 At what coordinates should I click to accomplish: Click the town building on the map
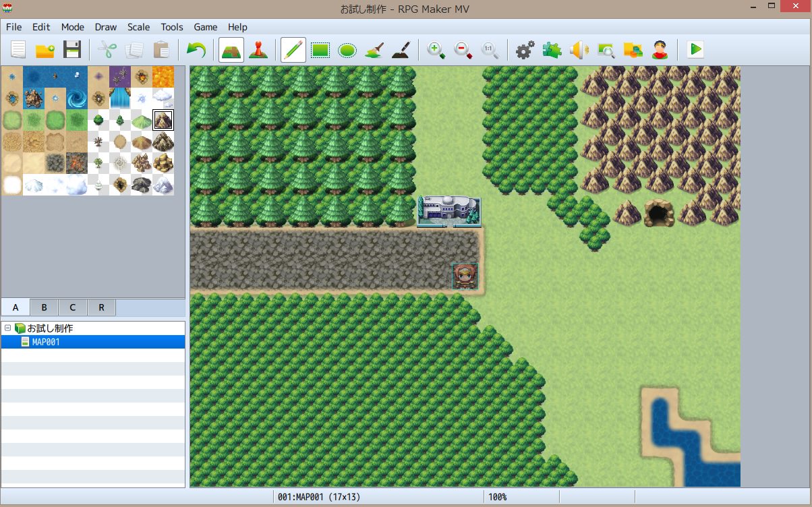[449, 212]
